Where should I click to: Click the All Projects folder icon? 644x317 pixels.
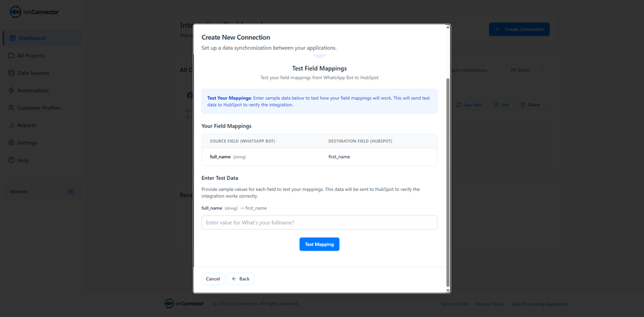click(11, 55)
